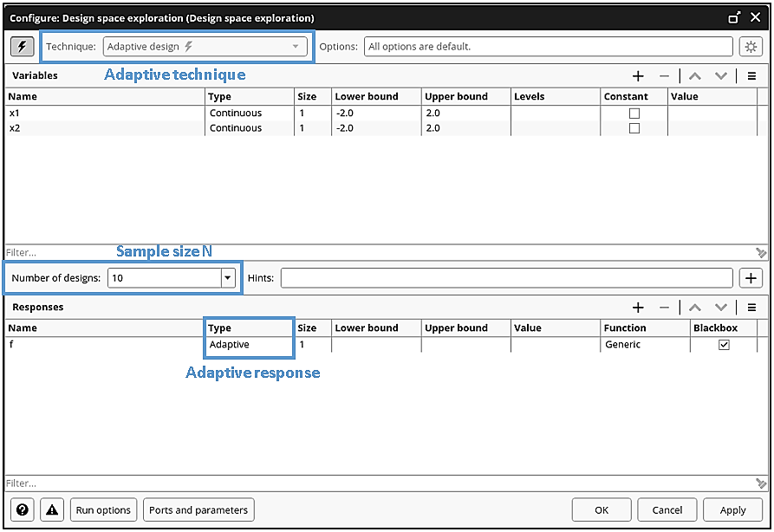774x532 pixels.
Task: Clear the Variables filter with the funnel icon
Action: tap(761, 253)
